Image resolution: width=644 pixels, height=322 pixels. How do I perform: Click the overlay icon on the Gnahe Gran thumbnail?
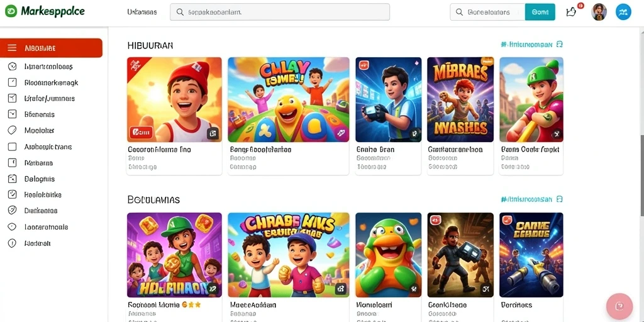pyautogui.click(x=414, y=133)
